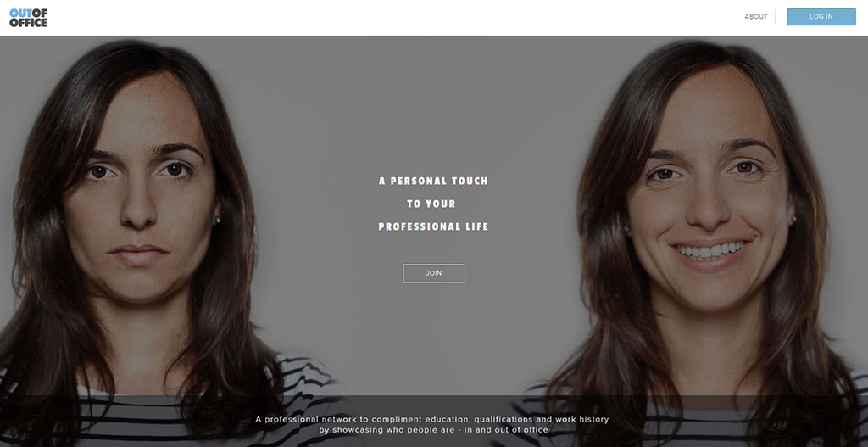
Task: Click the JOIN outlined button
Action: (434, 274)
